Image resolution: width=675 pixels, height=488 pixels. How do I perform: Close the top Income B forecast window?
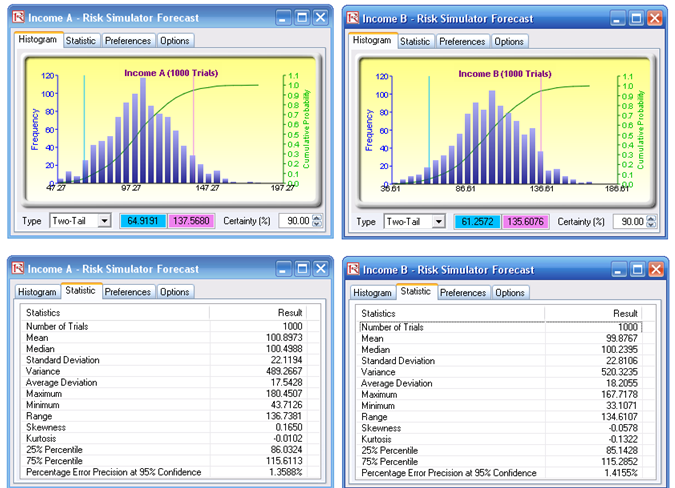coord(655,19)
